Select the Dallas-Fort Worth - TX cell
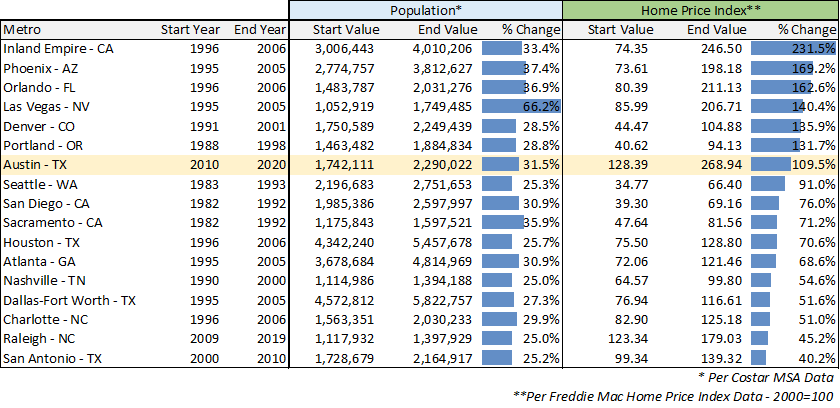This screenshot has height=408, width=840. [69, 298]
